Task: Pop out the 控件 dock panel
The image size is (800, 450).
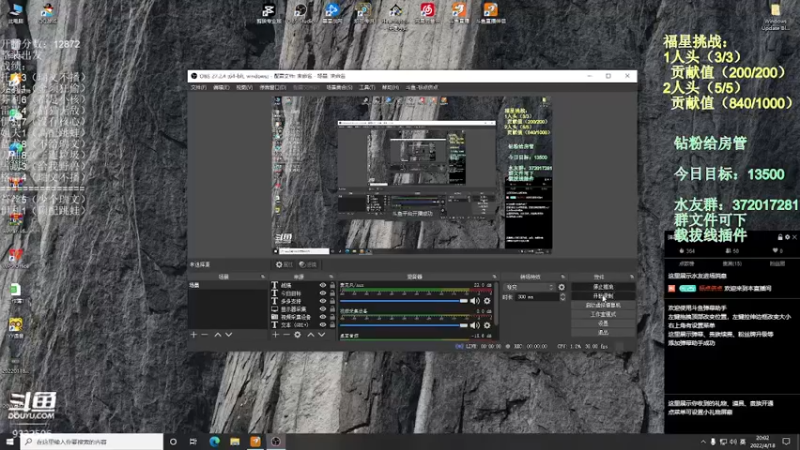Action: [x=632, y=277]
